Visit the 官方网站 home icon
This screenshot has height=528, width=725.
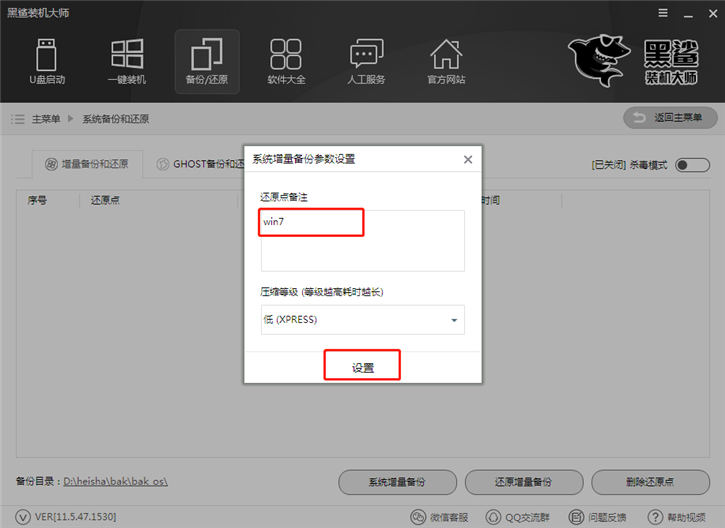(x=445, y=60)
